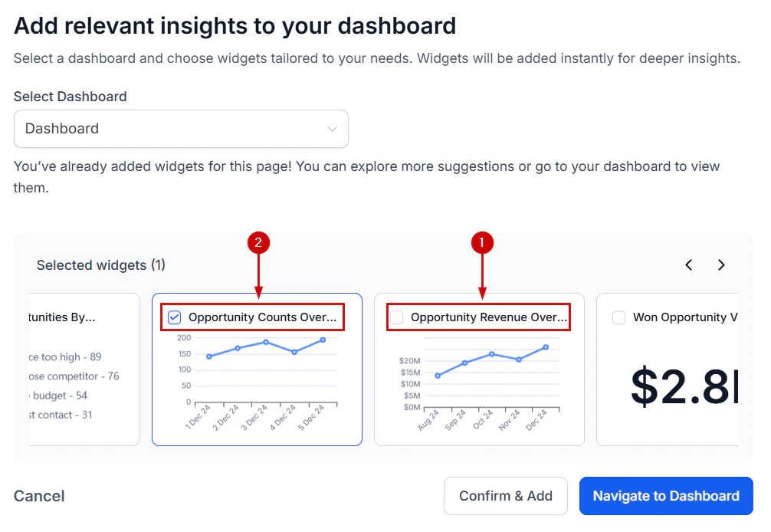771x532 pixels.
Task: Enable the Won Opportunity Value widget checkbox
Action: pyautogui.click(x=618, y=317)
